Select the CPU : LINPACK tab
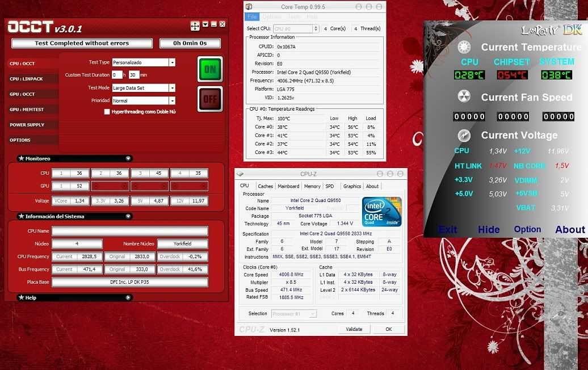Viewport: 588px width, 370px height. click(x=32, y=79)
